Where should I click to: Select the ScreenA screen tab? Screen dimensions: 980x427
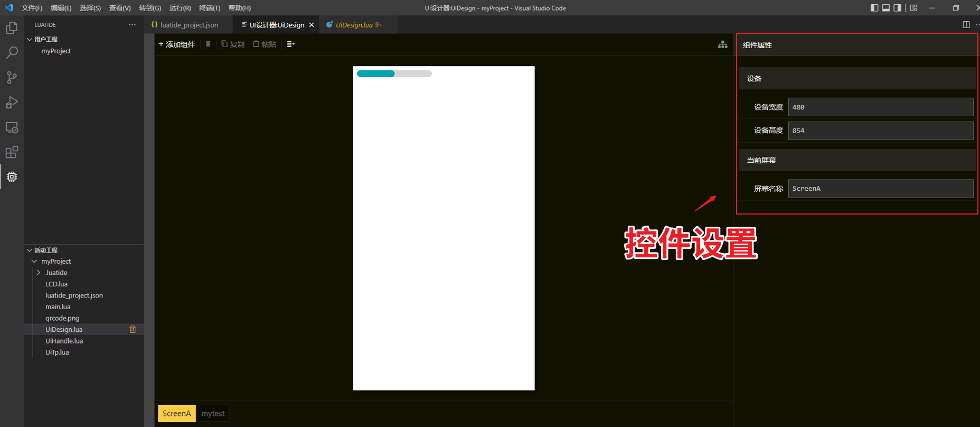tap(177, 413)
